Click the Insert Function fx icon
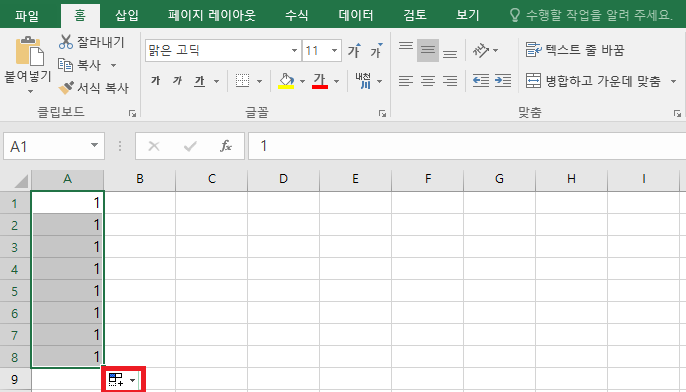The image size is (686, 392). click(226, 146)
